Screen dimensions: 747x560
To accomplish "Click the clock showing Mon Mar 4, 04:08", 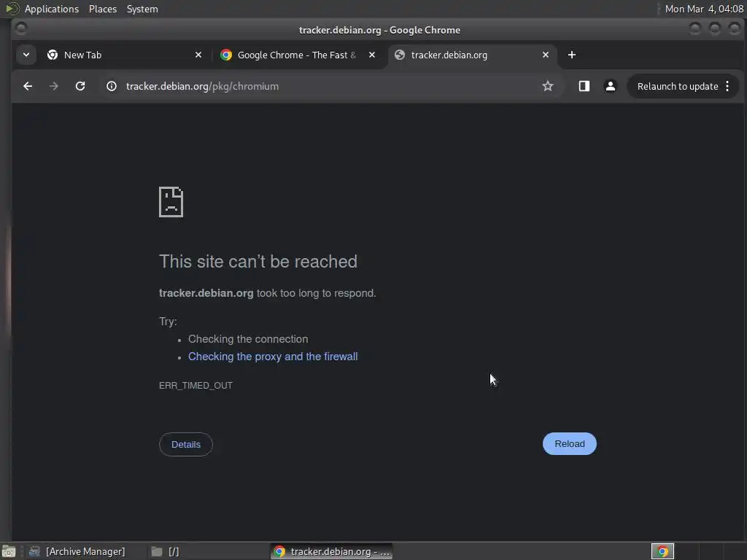I will pyautogui.click(x=704, y=9).
